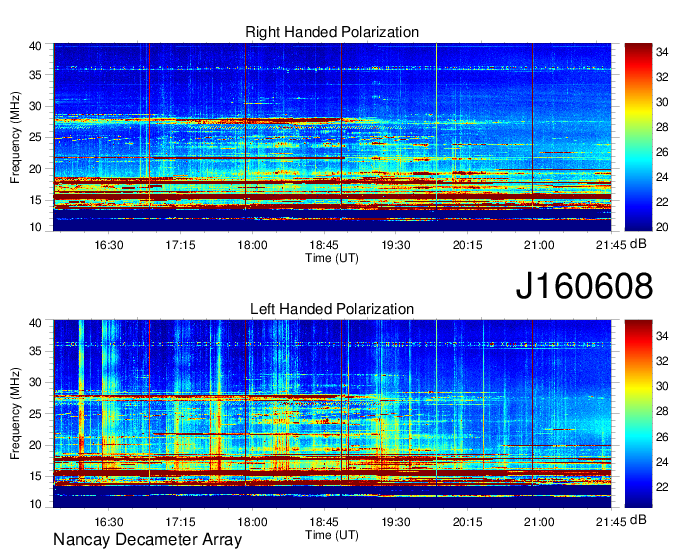Select the 18:45 time tick under the Right Handed plot
The width and height of the screenshot is (680, 552).
(x=324, y=245)
